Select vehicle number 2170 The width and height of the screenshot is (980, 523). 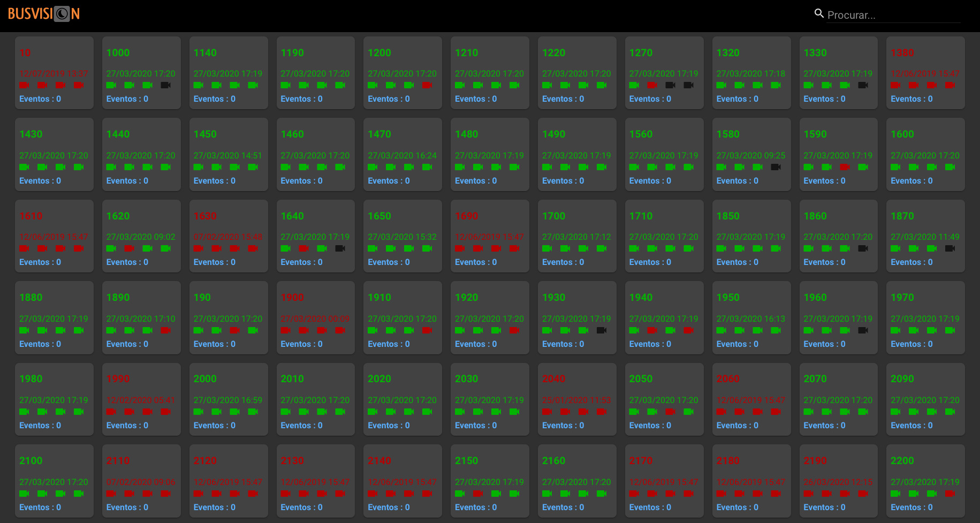tap(641, 461)
